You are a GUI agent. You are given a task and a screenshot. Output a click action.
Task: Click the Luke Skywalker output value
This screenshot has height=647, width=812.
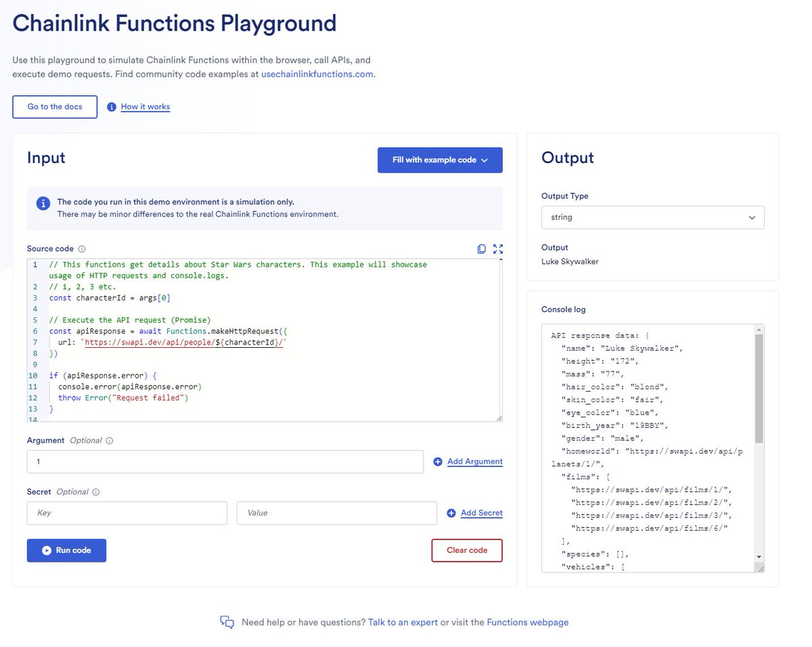coord(570,261)
